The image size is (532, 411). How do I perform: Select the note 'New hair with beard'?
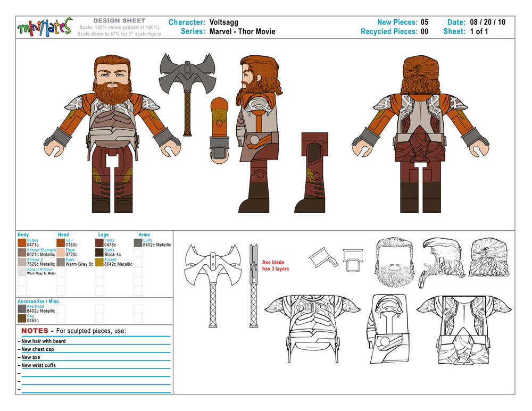(44, 341)
